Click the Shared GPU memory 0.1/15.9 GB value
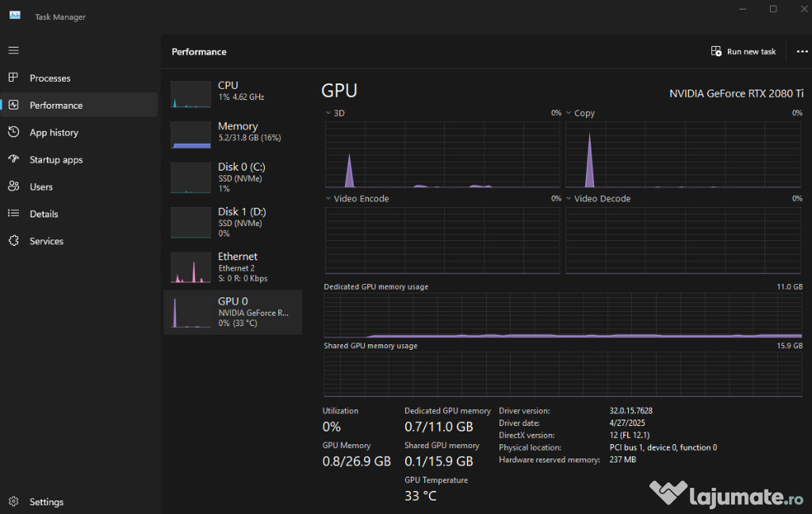 click(x=439, y=461)
